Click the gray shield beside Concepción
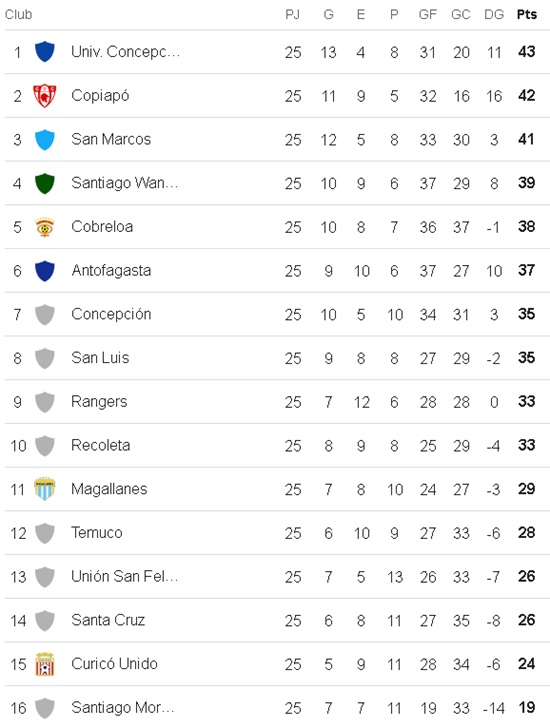 45,314
